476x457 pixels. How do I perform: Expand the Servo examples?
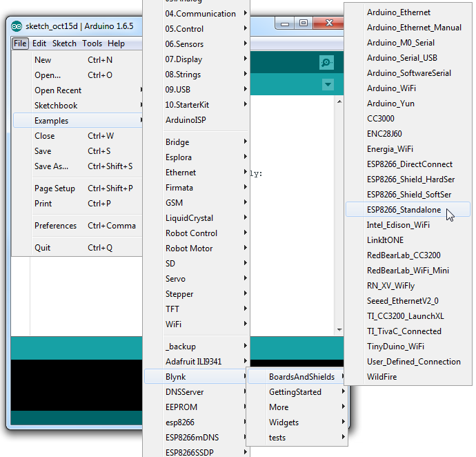click(197, 279)
